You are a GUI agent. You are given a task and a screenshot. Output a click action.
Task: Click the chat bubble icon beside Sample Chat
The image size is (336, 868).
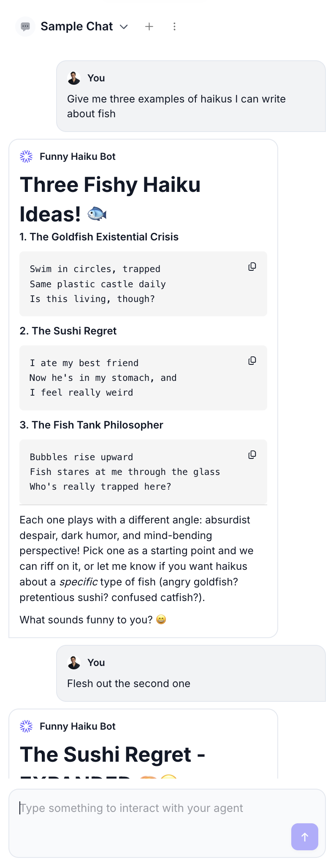[25, 27]
